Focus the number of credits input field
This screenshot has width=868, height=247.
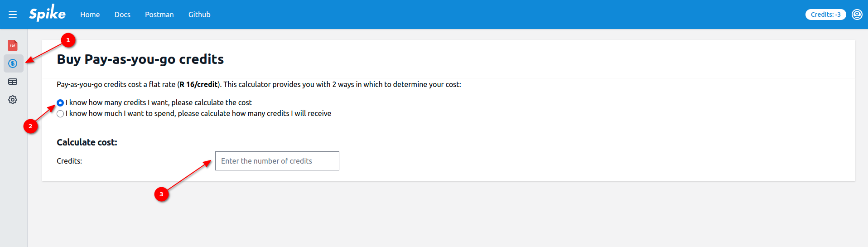pos(277,161)
